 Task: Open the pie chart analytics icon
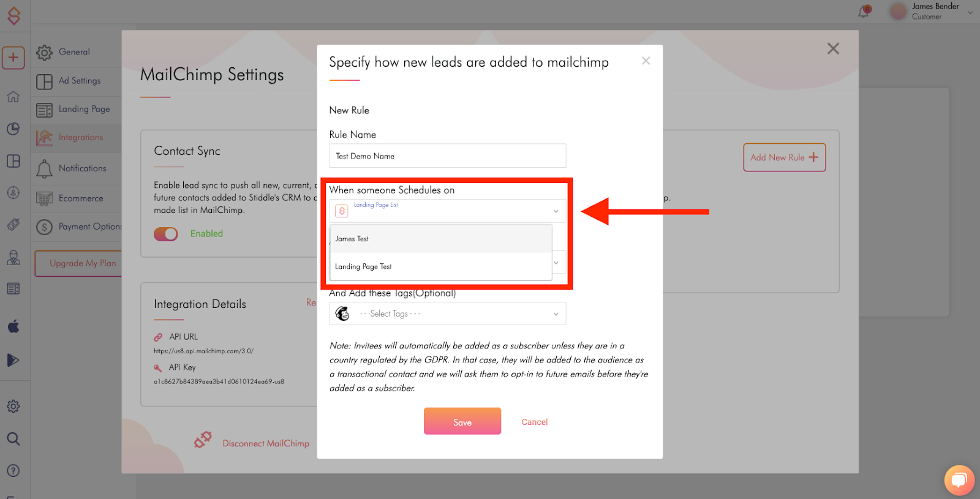(x=13, y=129)
